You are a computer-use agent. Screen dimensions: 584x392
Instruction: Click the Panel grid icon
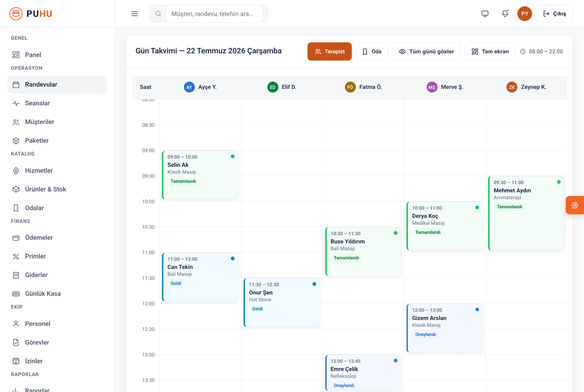pos(16,55)
